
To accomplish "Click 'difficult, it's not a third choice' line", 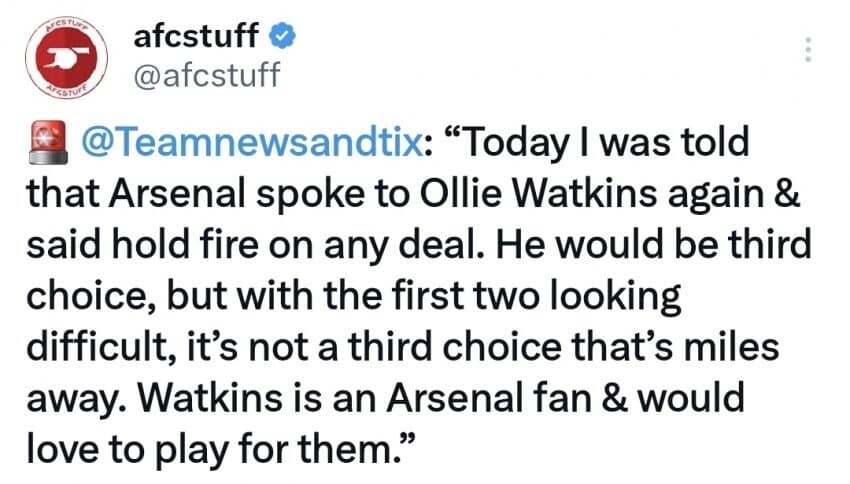I will [294, 347].
